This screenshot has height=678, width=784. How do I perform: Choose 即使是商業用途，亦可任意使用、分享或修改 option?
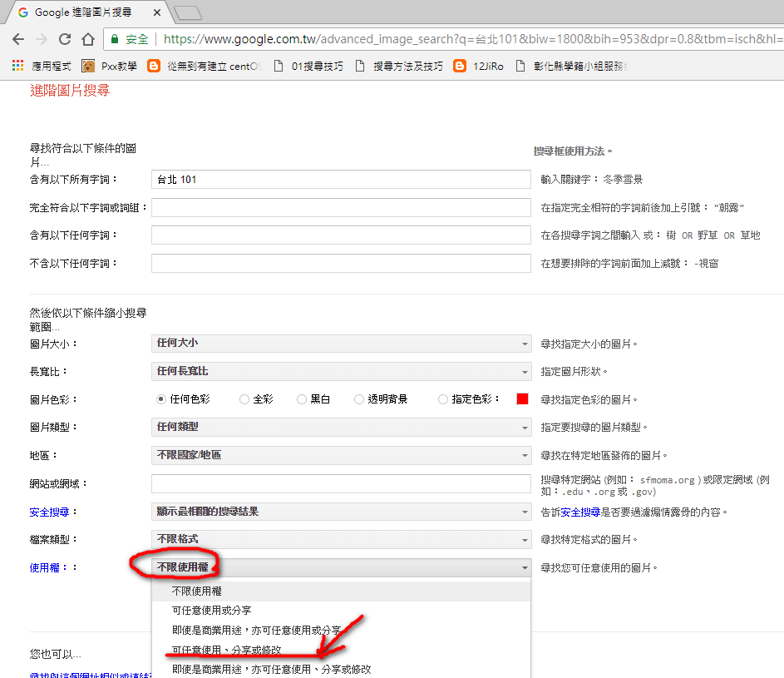[x=341, y=670]
